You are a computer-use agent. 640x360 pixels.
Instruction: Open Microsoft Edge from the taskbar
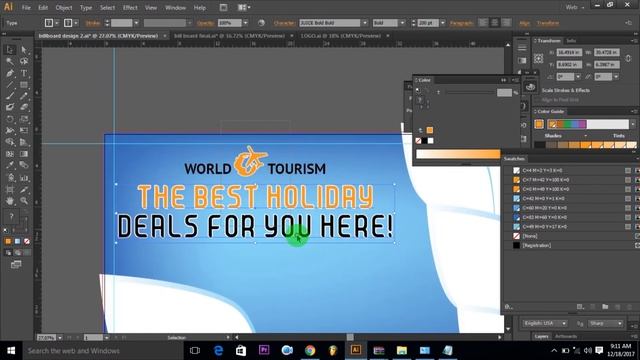pyautogui.click(x=218, y=350)
